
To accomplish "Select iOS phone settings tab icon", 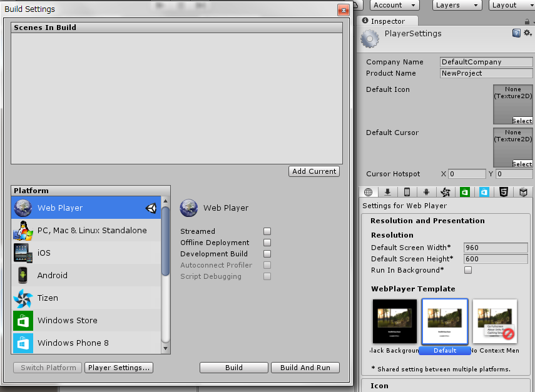I will point(407,193).
